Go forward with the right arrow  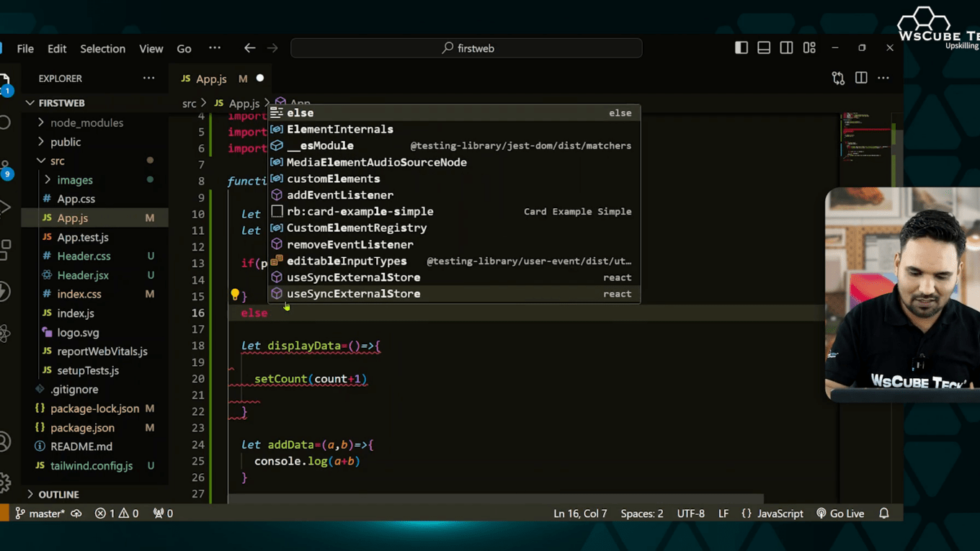[x=272, y=48]
